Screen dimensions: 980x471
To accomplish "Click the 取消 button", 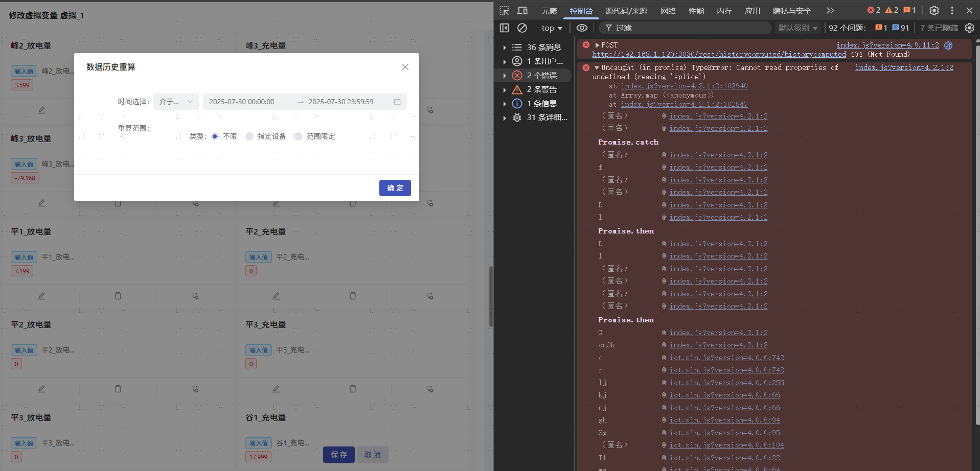I will pos(373,455).
